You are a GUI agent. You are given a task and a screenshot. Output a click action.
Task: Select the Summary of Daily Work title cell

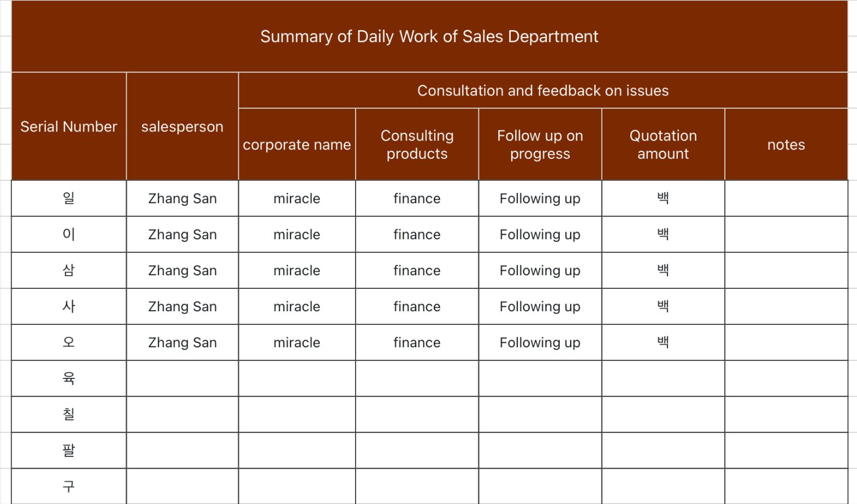pyautogui.click(x=429, y=37)
